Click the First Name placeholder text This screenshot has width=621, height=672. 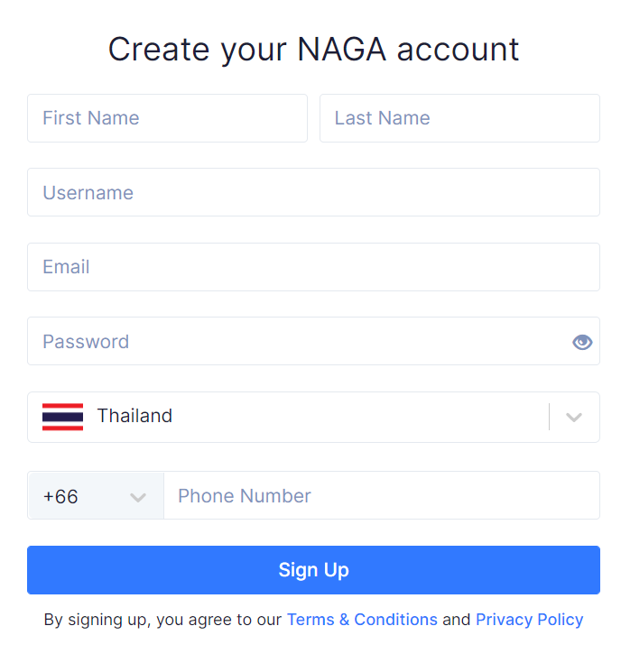[91, 118]
